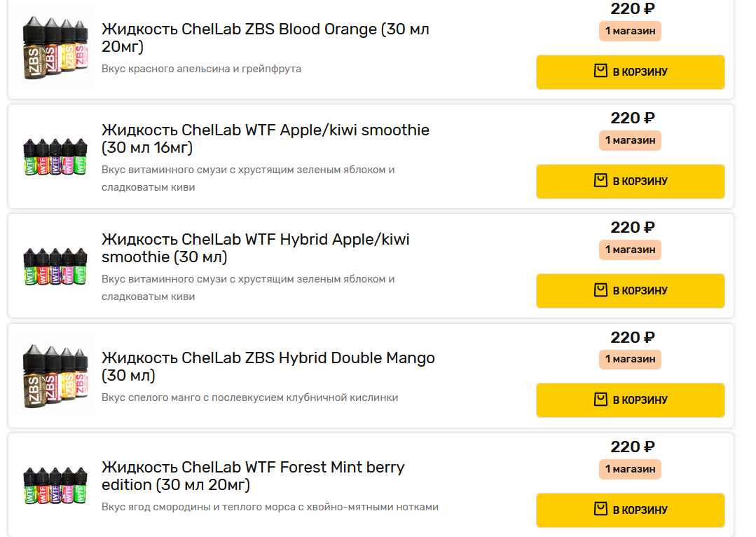The height and width of the screenshot is (537, 756).
Task: Click '1 магазин' badge for ZBS Blood Orange
Action: [630, 31]
